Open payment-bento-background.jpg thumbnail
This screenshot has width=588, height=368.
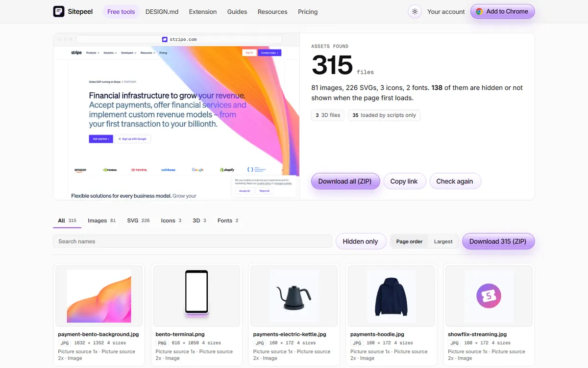coord(99,296)
